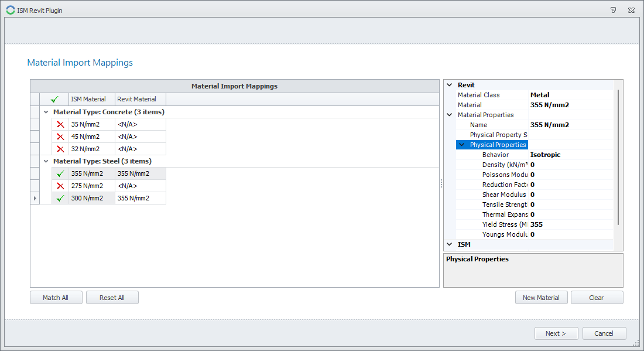This screenshot has width=644, height=351.
Task: Collapse the Revit property section
Action: pyautogui.click(x=450, y=85)
